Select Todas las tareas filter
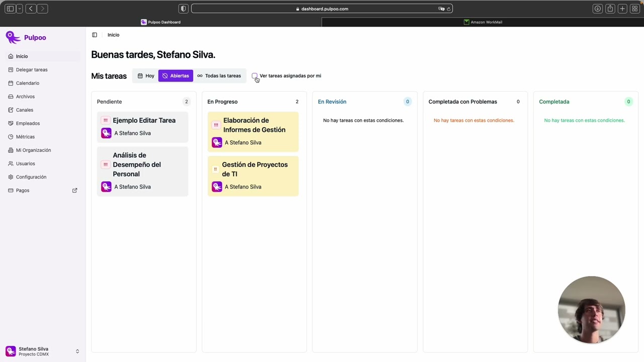Screen dimensions: 644x362 click(x=219, y=76)
